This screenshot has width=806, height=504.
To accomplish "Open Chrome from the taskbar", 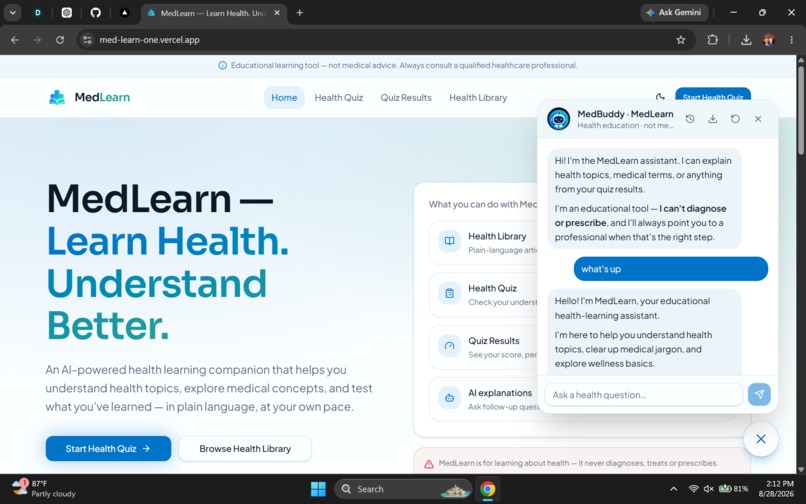I will pos(487,489).
